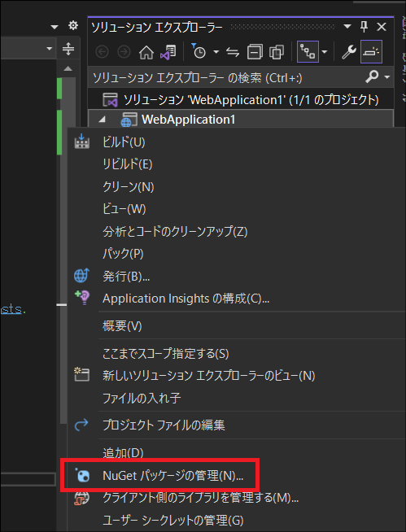Select the solution 'WebApplication1' node
The height and width of the screenshot is (532, 406).
[241, 99]
